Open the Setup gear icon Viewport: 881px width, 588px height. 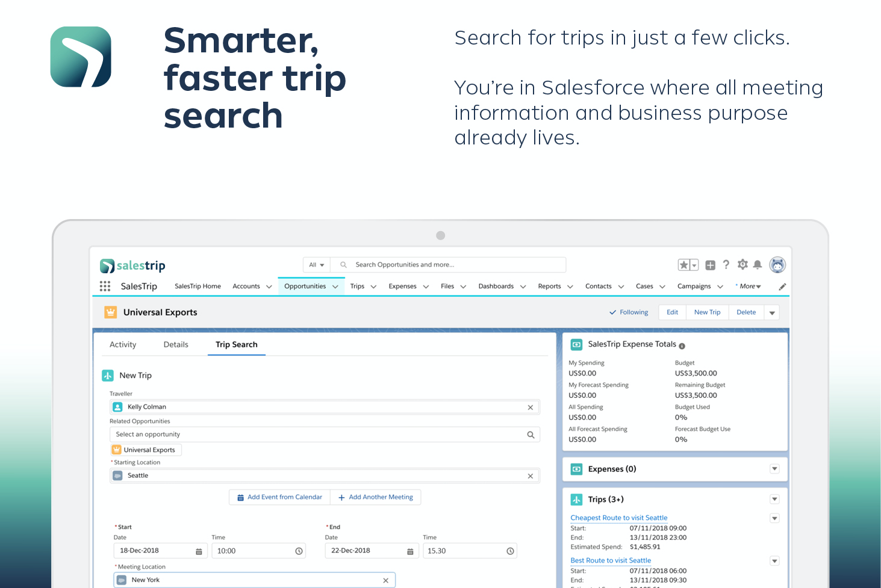pyautogui.click(x=742, y=265)
